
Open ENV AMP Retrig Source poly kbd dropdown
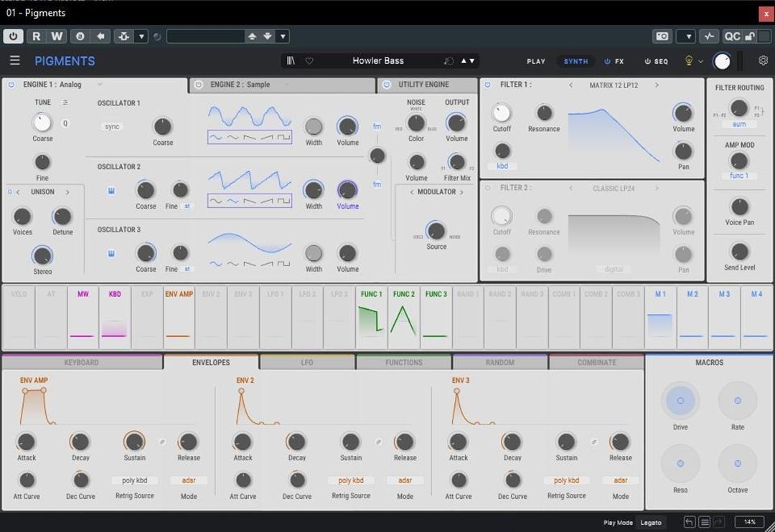[x=134, y=480]
